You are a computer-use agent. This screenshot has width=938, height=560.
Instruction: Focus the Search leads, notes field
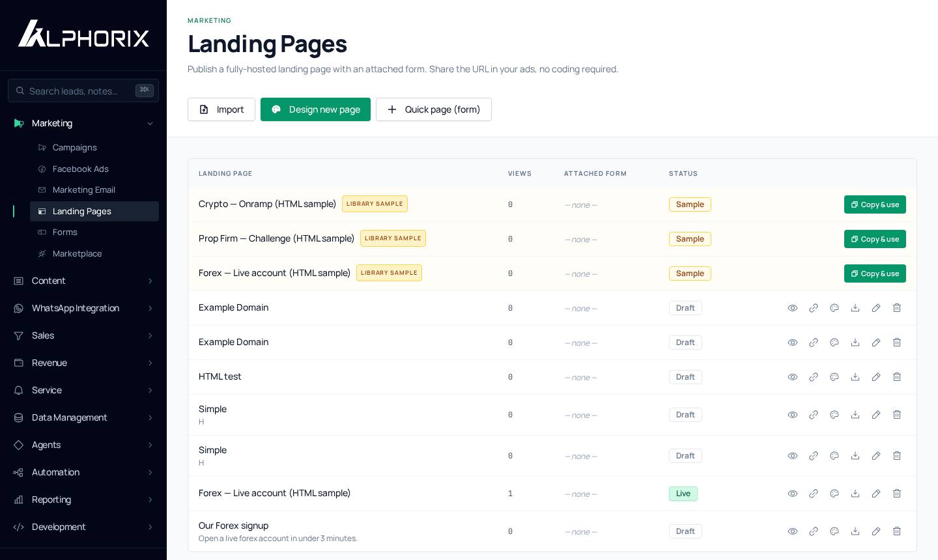83,91
